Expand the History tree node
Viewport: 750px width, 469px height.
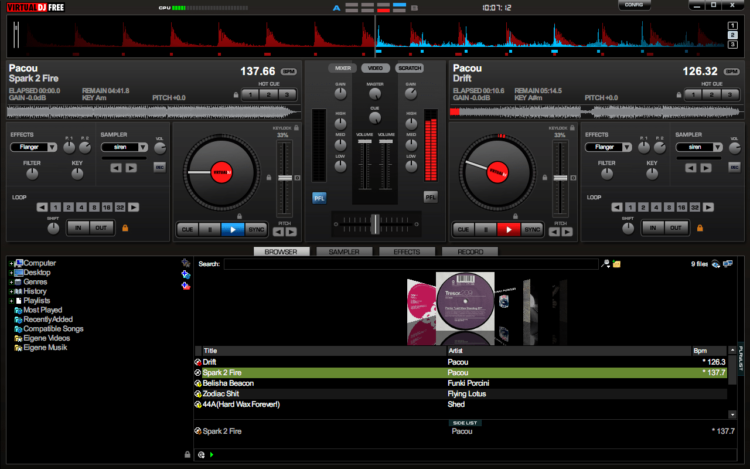(11, 292)
